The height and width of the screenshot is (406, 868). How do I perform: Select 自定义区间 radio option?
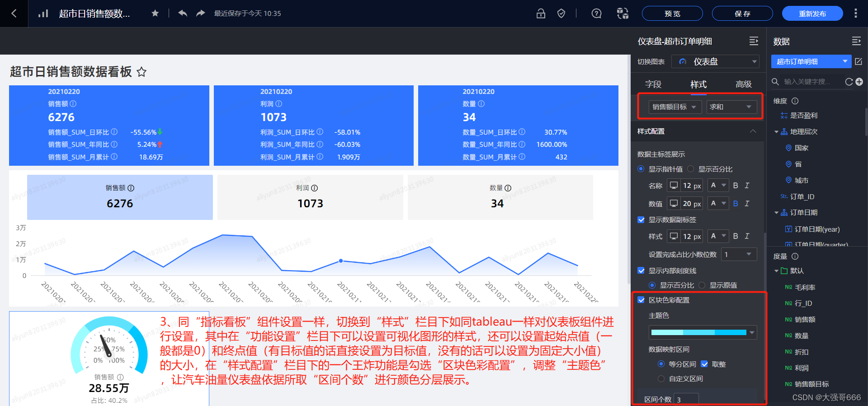tap(661, 378)
